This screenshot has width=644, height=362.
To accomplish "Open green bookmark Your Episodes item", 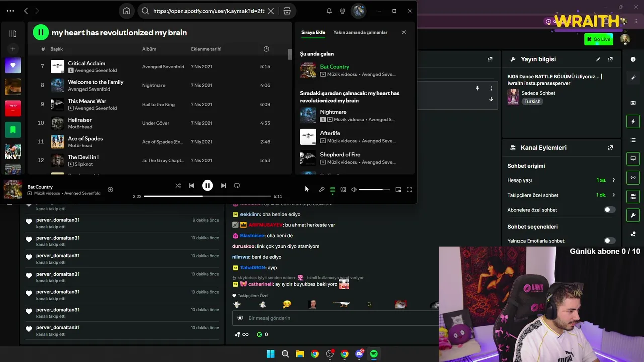I will coord(13,130).
